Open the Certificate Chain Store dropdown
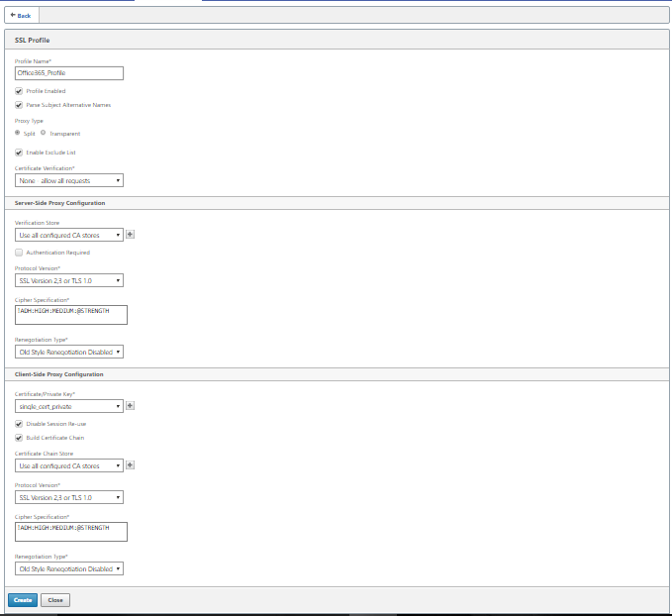 69,465
